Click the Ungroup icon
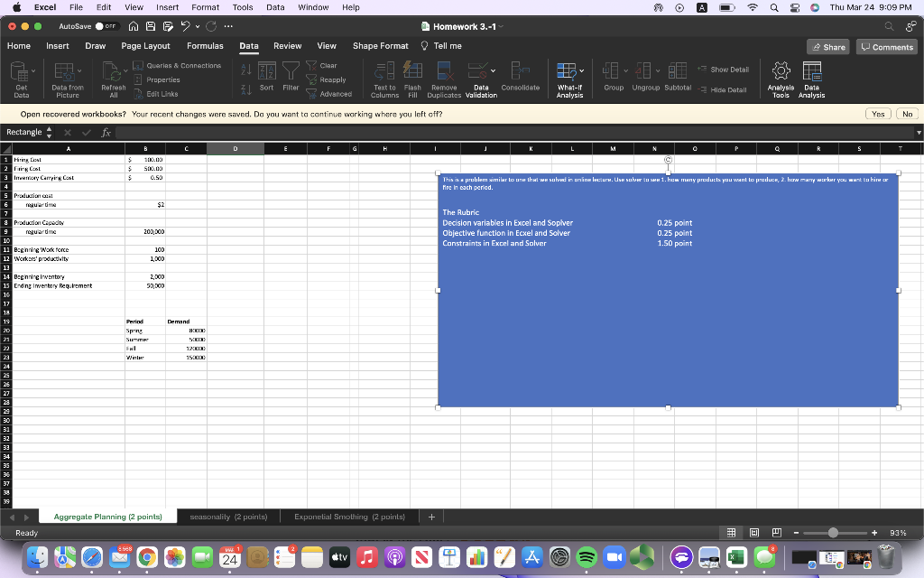924x578 pixels. (x=642, y=70)
